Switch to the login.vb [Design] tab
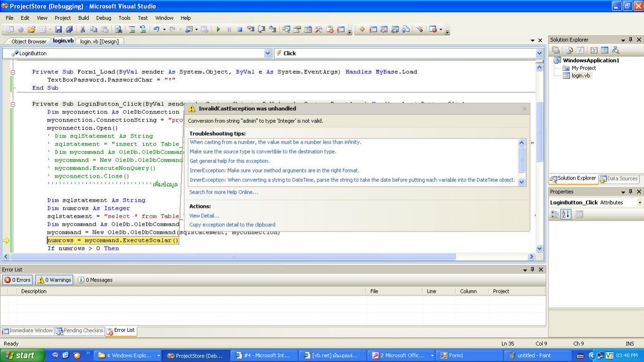The height and width of the screenshot is (362, 644). (x=99, y=41)
